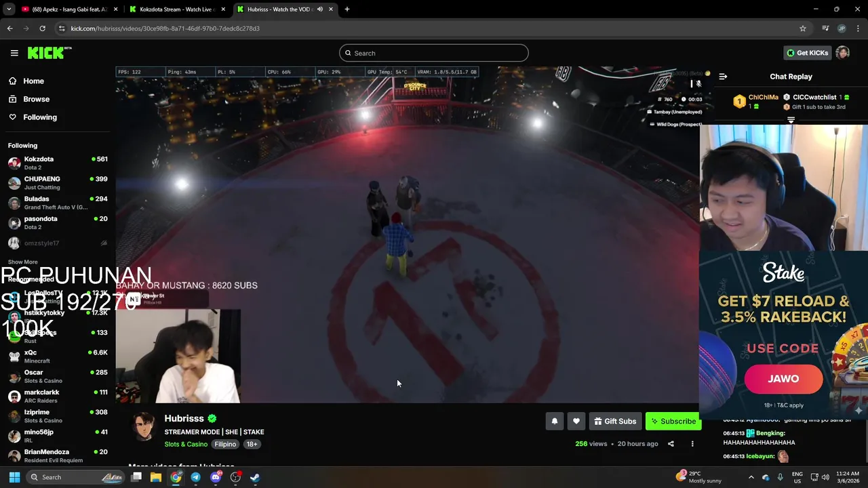Expand Show More under Following

tap(22, 262)
